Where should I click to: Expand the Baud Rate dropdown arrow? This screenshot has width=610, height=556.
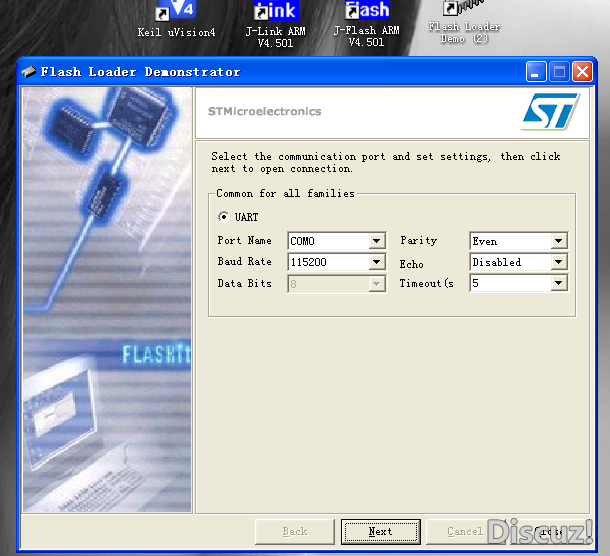coord(377,262)
